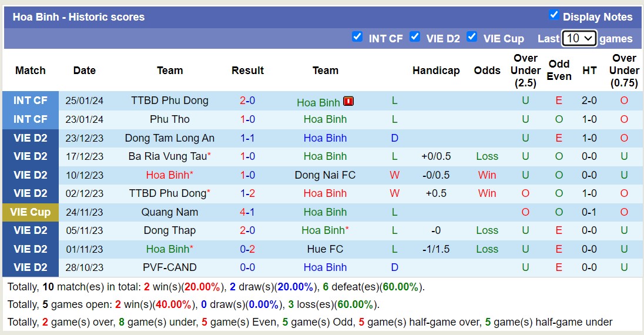The width and height of the screenshot is (644, 335).
Task: Click the Quang Nam team link
Action: (170, 212)
